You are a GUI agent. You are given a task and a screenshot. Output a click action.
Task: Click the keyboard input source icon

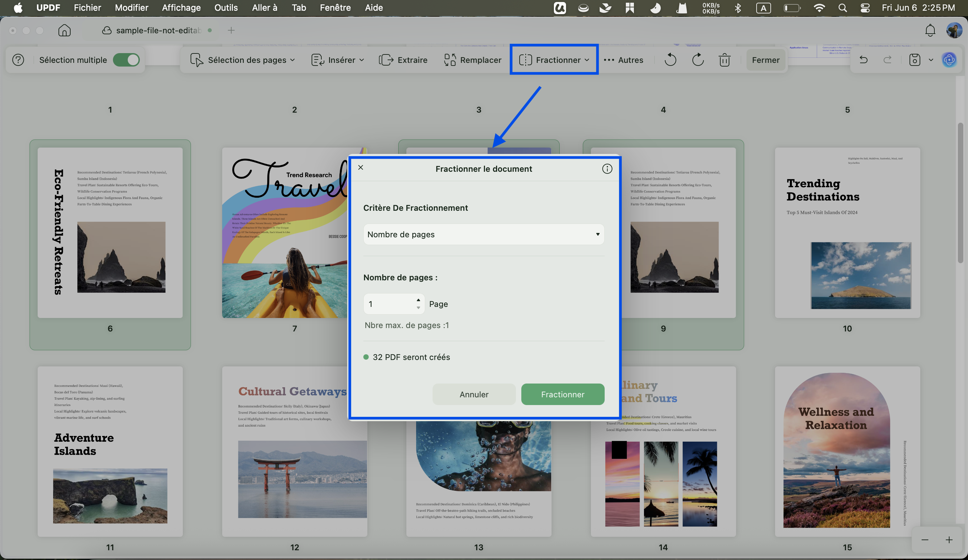click(763, 8)
